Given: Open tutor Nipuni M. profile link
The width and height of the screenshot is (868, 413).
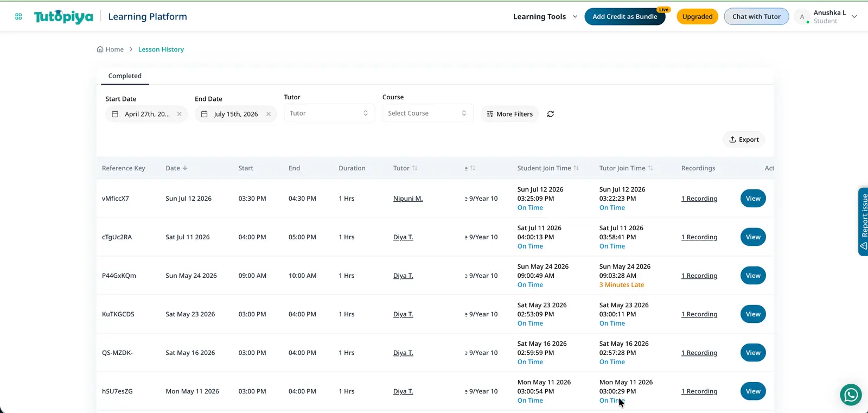Looking at the screenshot, I should click(408, 199).
